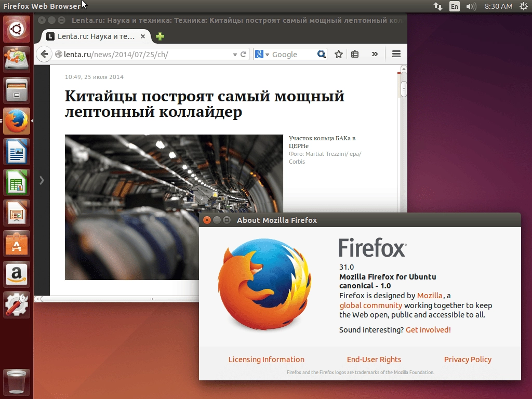
Task: Open a new tab with the plus button
Action: (160, 36)
